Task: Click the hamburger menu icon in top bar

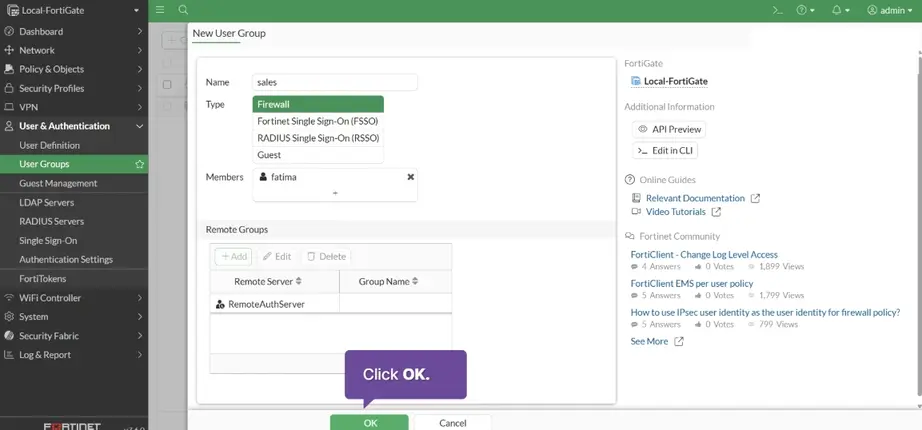Action: click(160, 10)
